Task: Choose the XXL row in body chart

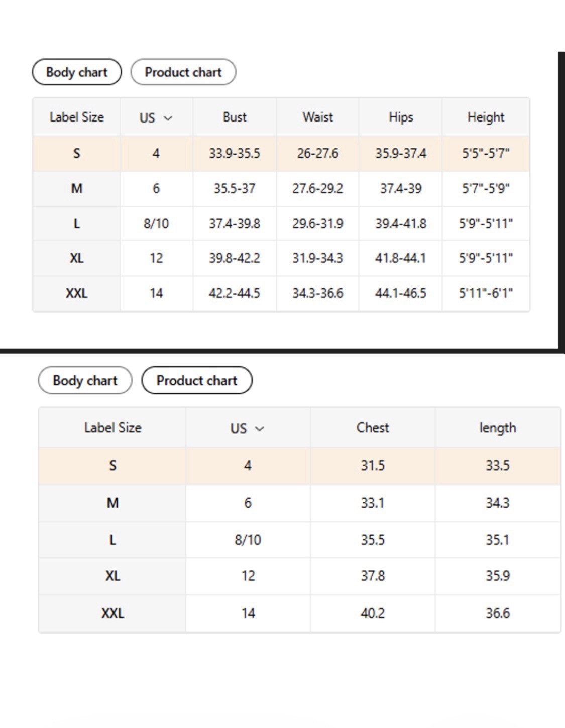Action: (x=281, y=293)
